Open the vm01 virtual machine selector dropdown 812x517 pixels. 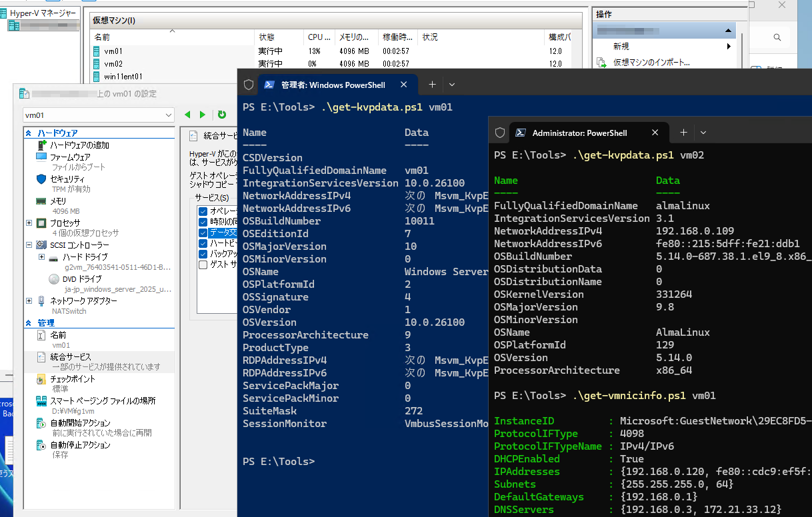[99, 115]
